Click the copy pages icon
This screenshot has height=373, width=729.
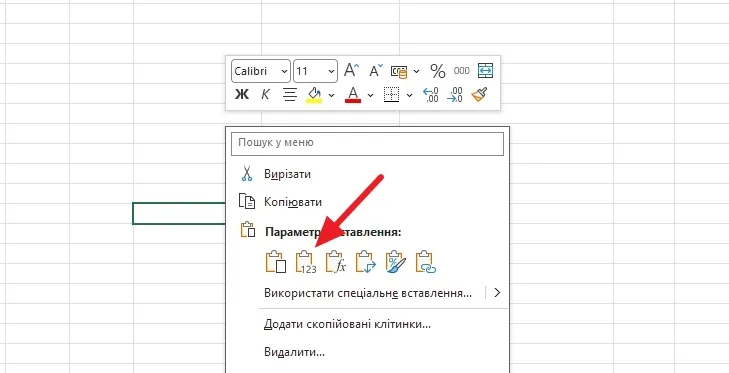point(247,201)
